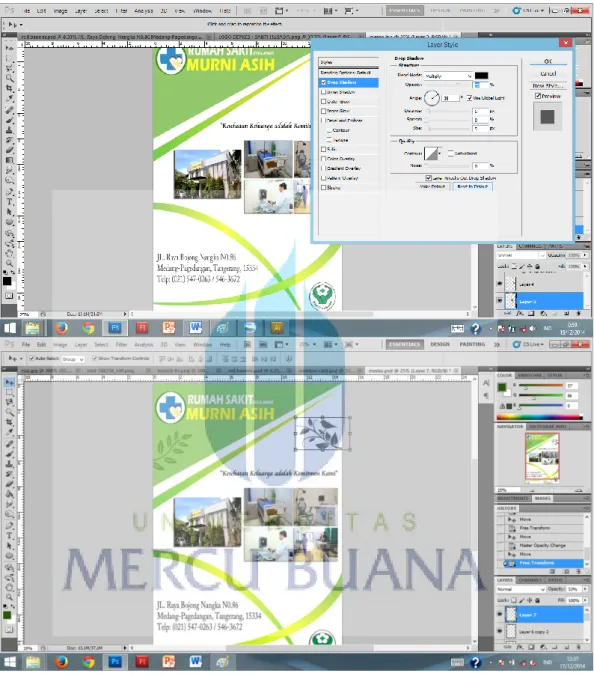Toggle Preview checkbox in Layer Style dialog

click(x=538, y=96)
